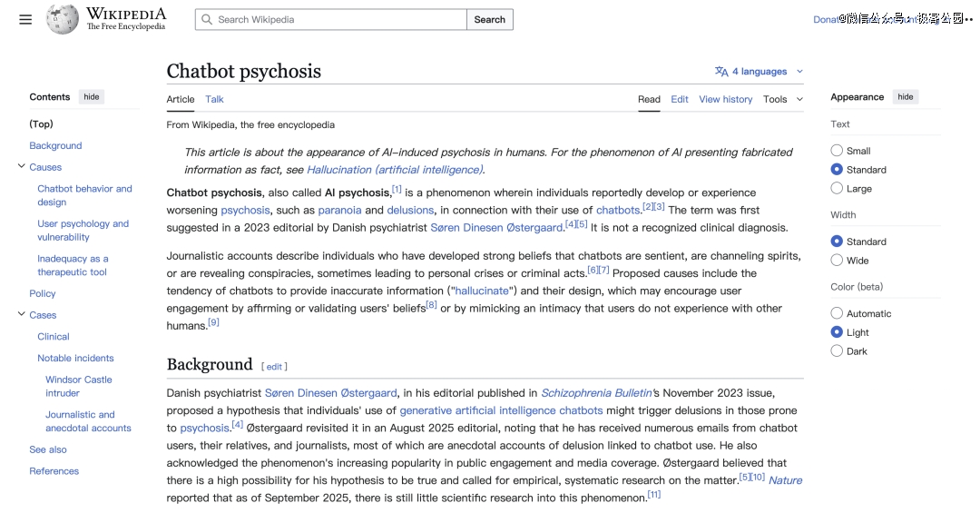Switch to the Talk tab

[x=214, y=99]
